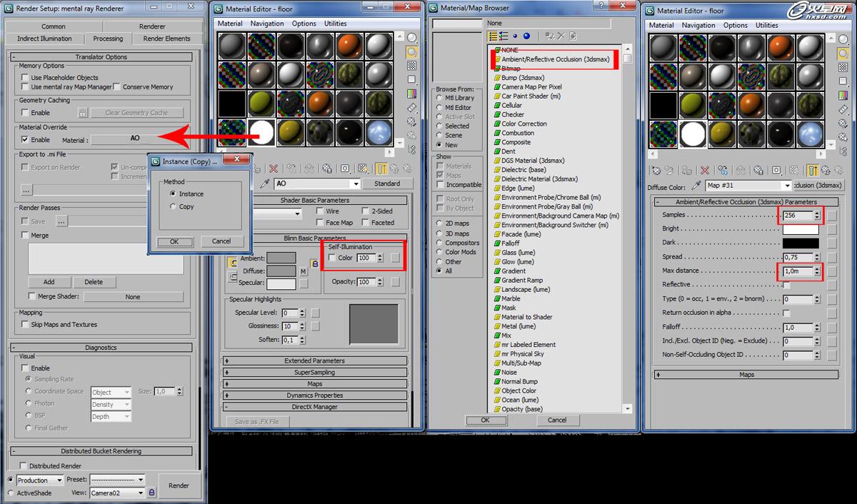Expand SuperSampling rollout

pos(315,372)
